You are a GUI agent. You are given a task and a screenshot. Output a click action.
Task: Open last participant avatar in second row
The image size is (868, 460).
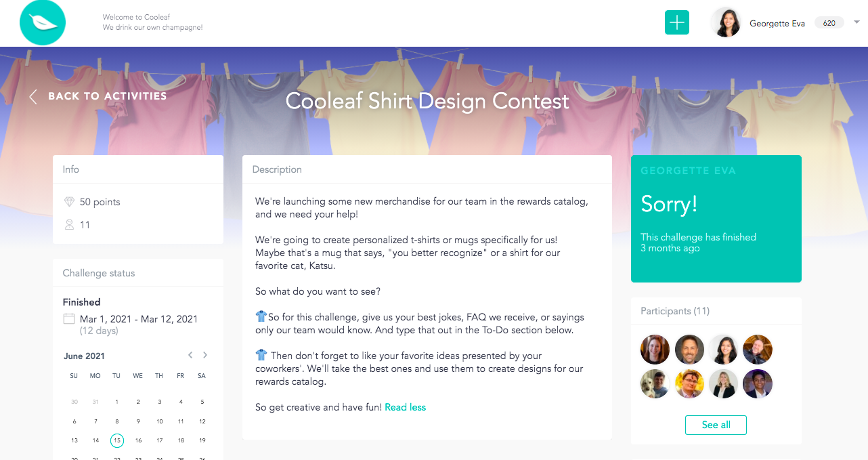pyautogui.click(x=758, y=384)
